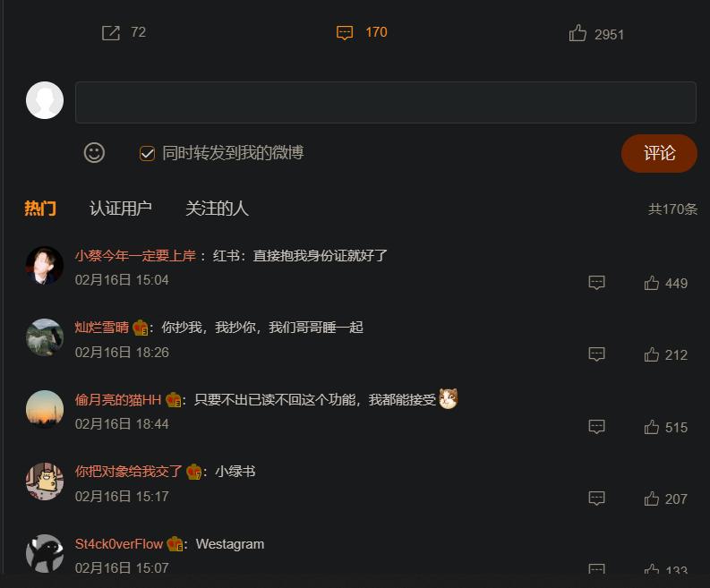The width and height of the screenshot is (710, 588).
Task: Open the profile of user St4ck0verFlow
Action: pyautogui.click(x=119, y=543)
